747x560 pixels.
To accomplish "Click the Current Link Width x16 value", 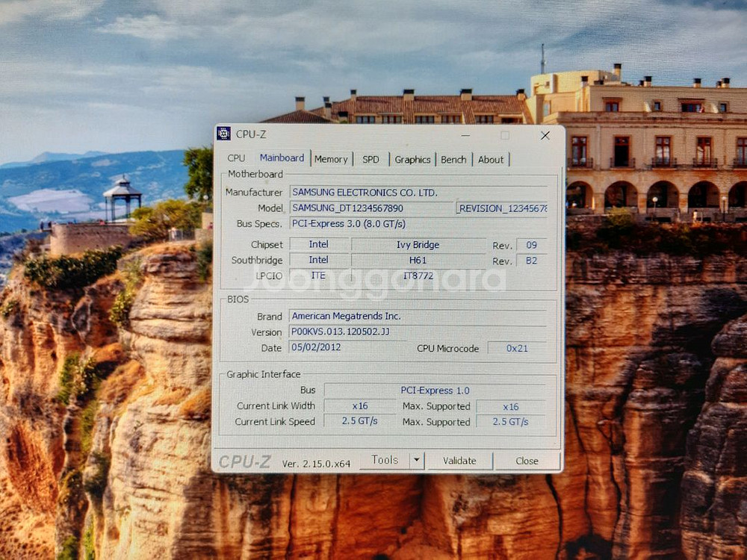I will [360, 405].
